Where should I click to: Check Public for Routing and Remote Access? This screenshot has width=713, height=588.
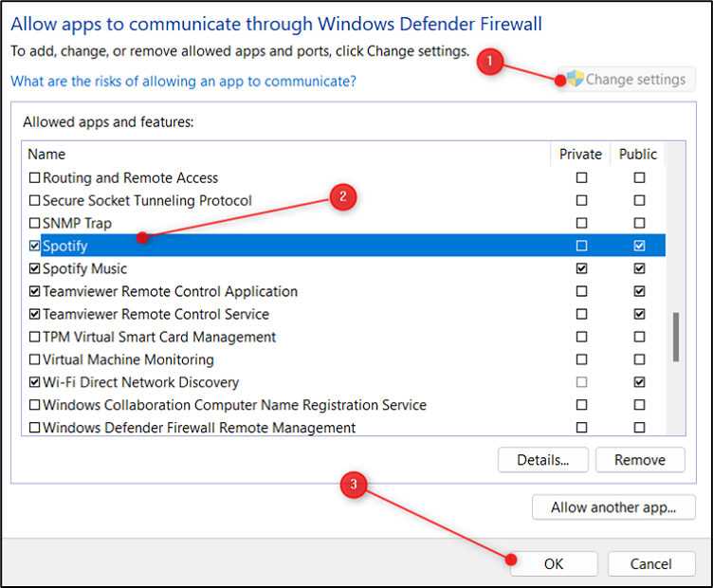pyautogui.click(x=639, y=177)
